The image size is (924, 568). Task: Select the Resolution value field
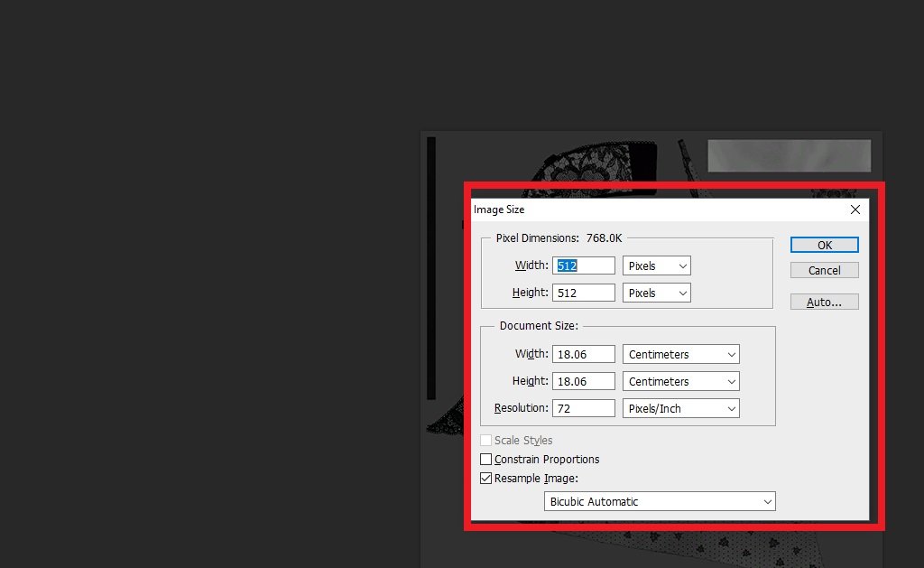(x=584, y=408)
